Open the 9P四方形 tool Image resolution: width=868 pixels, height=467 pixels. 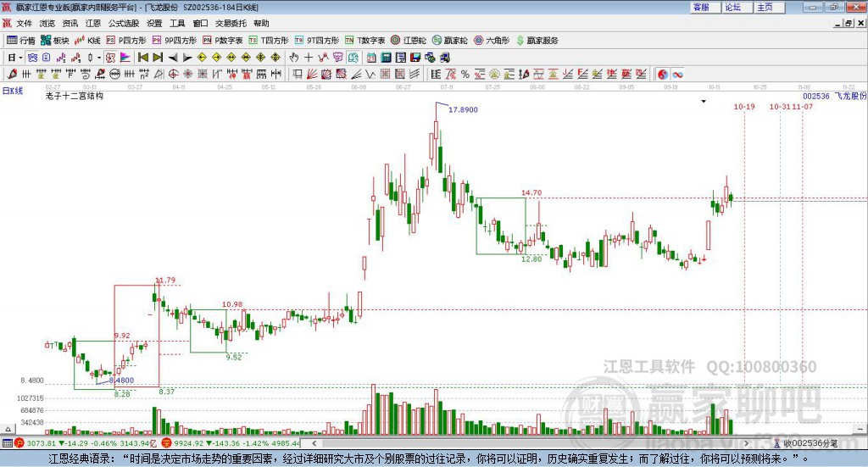pos(175,41)
